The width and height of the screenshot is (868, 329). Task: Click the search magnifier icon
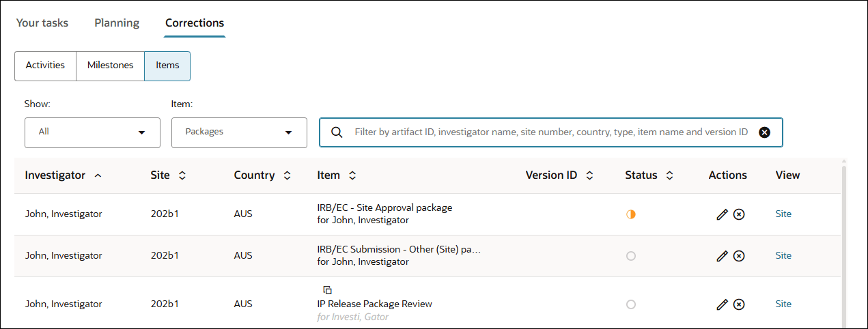tap(336, 132)
